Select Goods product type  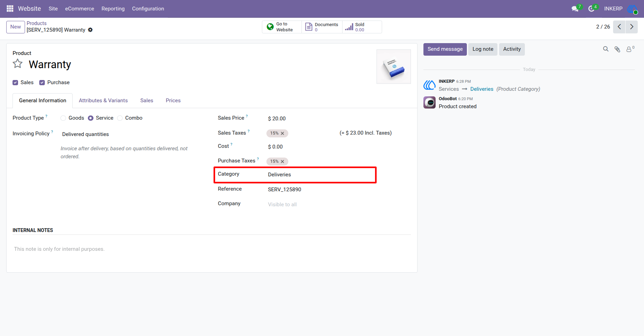[x=63, y=118]
